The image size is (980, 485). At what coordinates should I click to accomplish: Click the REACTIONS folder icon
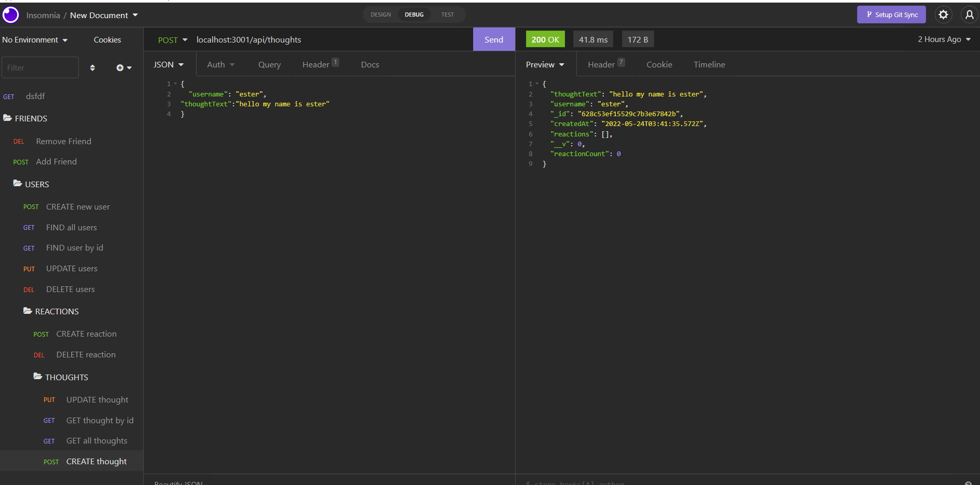point(27,311)
